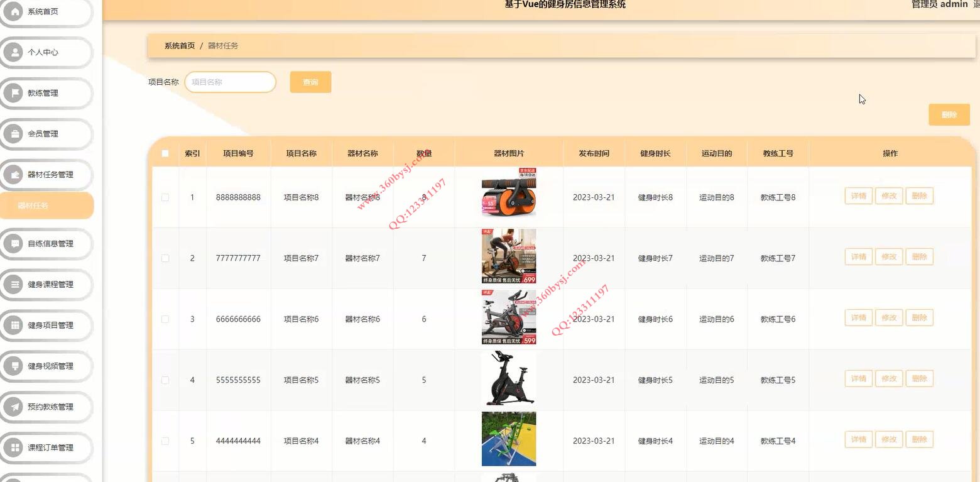Expand 会员管理 menu
This screenshot has width=980, height=482.
click(x=46, y=134)
